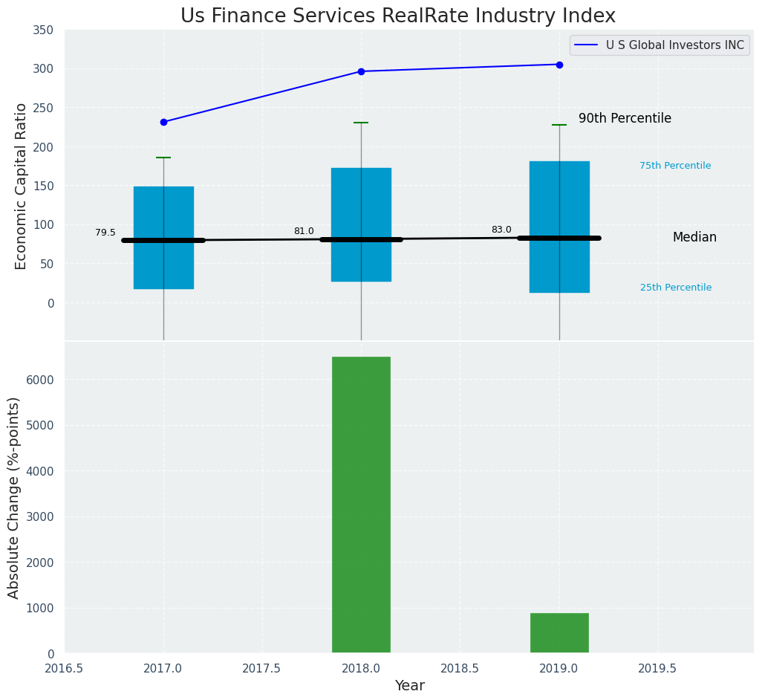Click the 2018 blue line data point
The width and height of the screenshot is (762, 700).
pos(361,71)
